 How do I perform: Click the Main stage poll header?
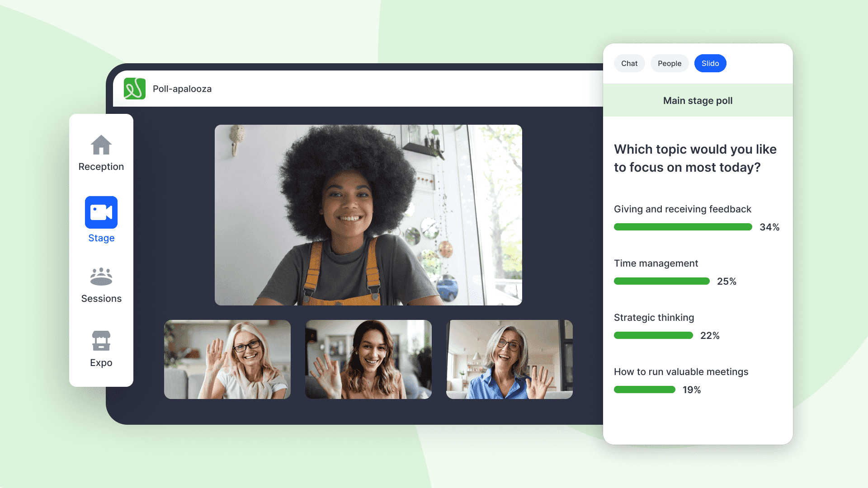pyautogui.click(x=698, y=101)
